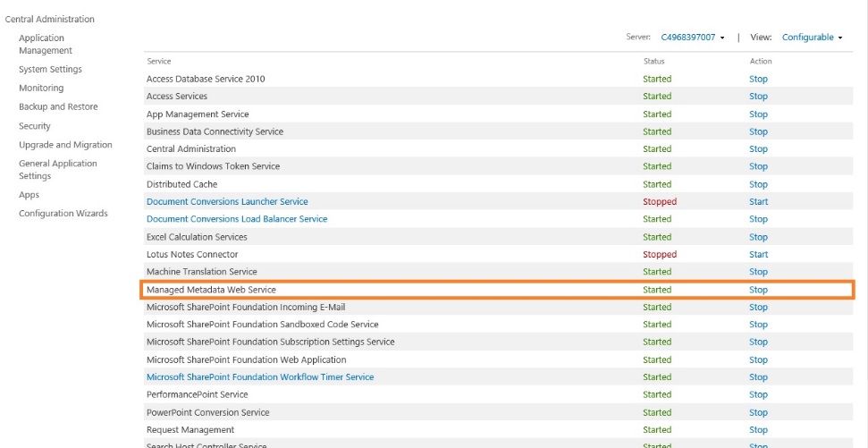Open Upgrade and Migration
The image size is (868, 448).
click(65, 145)
